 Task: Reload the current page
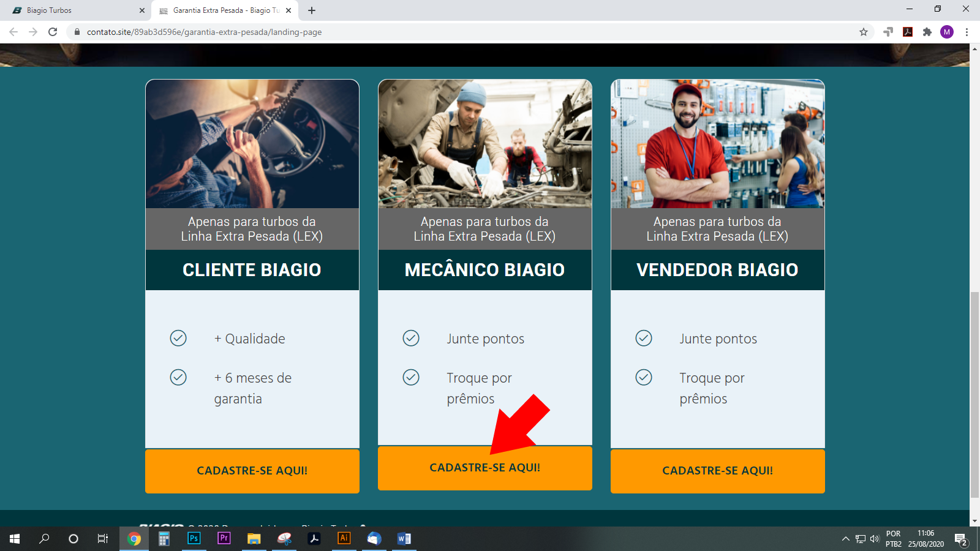[53, 32]
